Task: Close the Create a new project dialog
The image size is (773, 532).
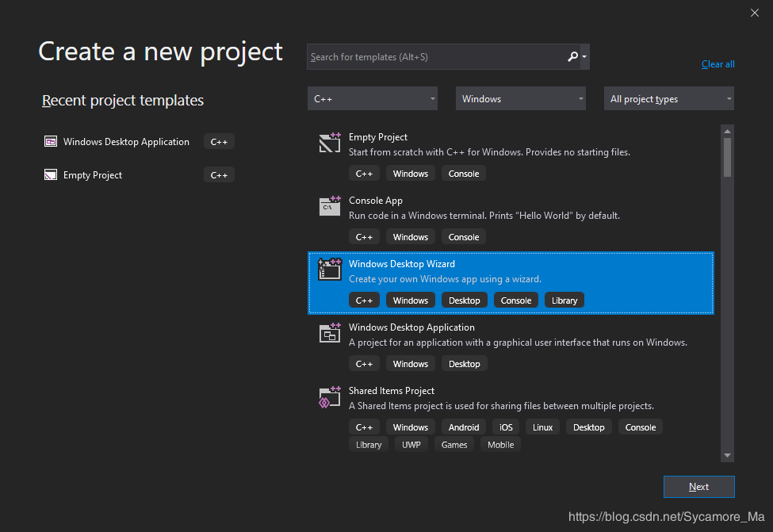Action: click(x=754, y=12)
